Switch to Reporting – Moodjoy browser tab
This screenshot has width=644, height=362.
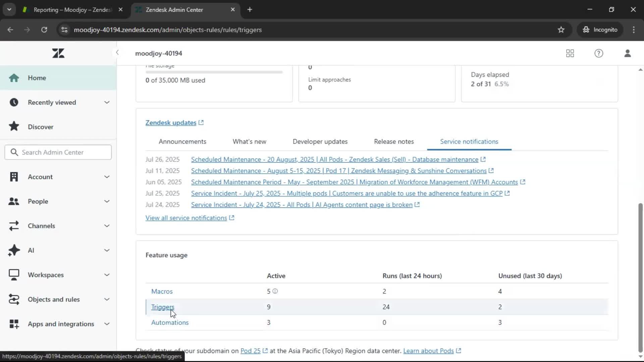[72, 10]
